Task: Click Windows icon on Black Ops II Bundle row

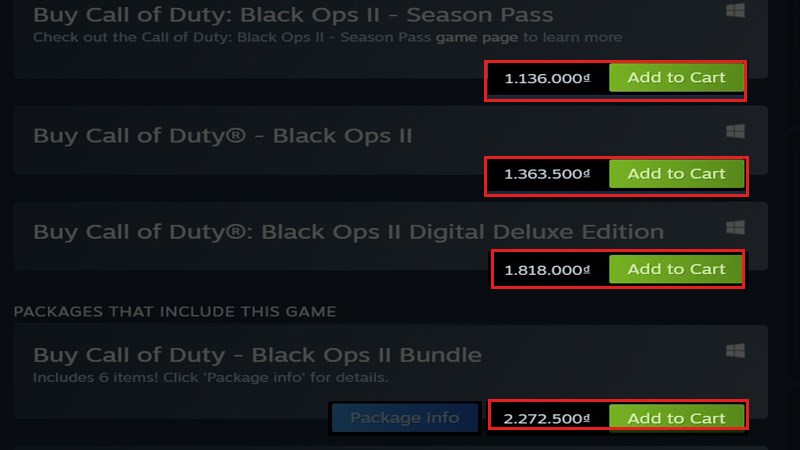Action: coord(735,351)
